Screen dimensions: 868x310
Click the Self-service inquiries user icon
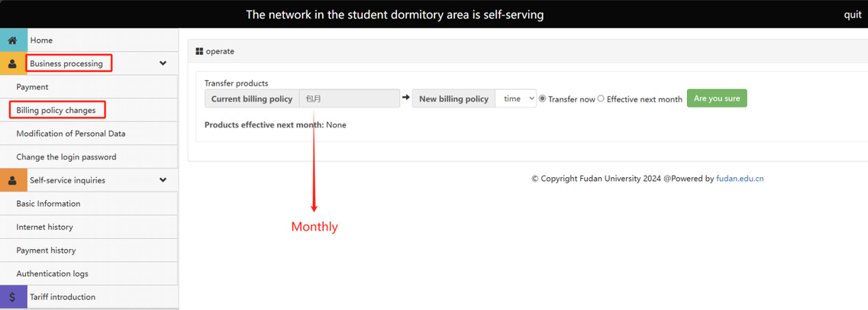(12, 181)
